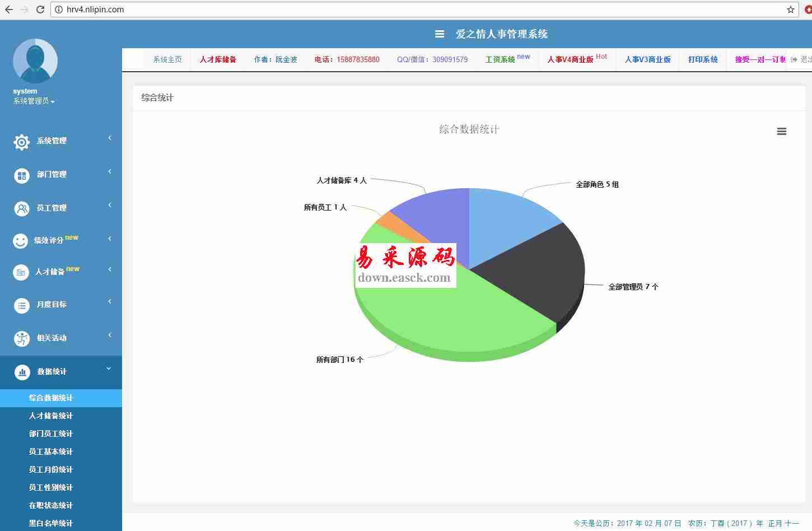Open the 系统管理员 user dropdown
The height and width of the screenshot is (531, 812).
click(x=34, y=101)
